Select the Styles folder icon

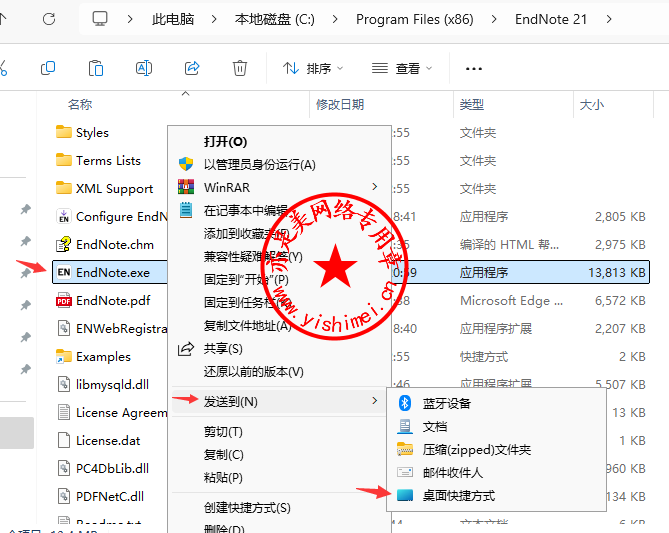(x=64, y=132)
